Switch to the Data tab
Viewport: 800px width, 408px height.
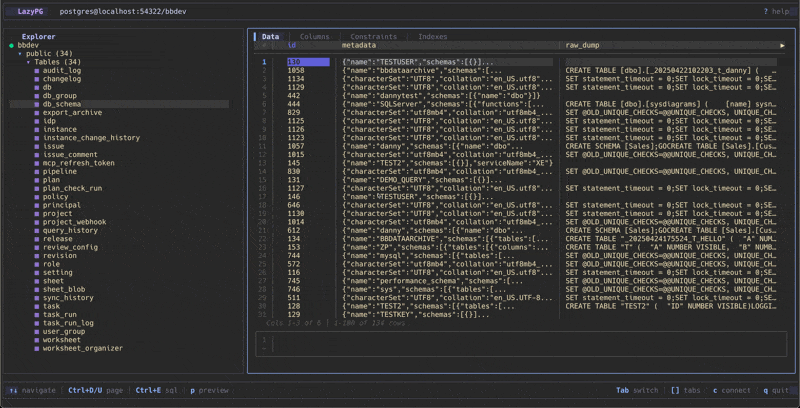pyautogui.click(x=270, y=37)
